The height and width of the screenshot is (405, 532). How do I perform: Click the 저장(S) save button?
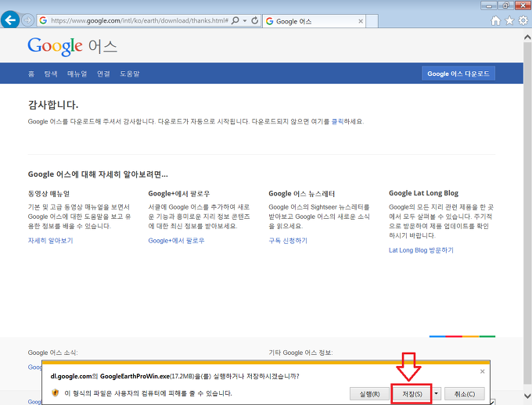pos(412,394)
